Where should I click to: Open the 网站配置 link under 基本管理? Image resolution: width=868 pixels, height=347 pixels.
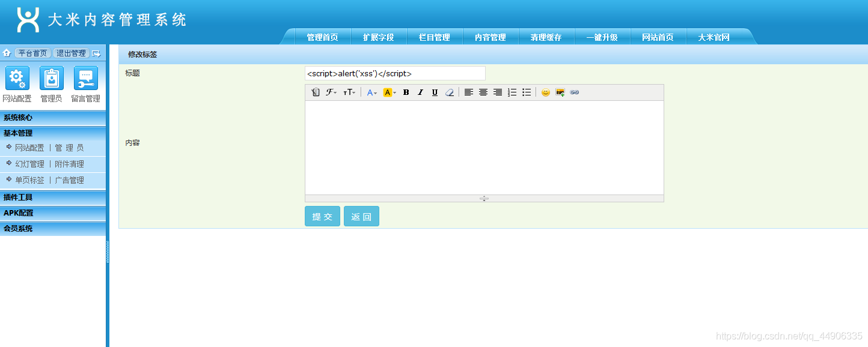(29, 148)
